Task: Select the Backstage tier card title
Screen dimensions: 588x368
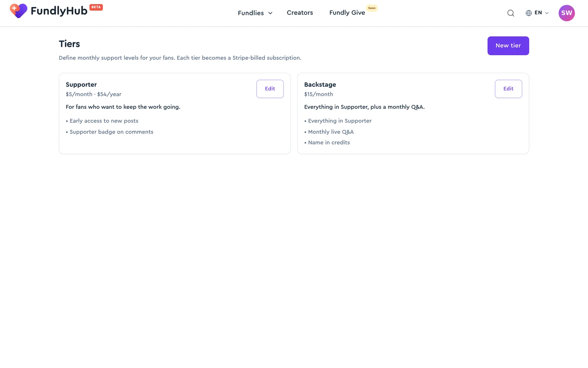Action: click(x=320, y=85)
